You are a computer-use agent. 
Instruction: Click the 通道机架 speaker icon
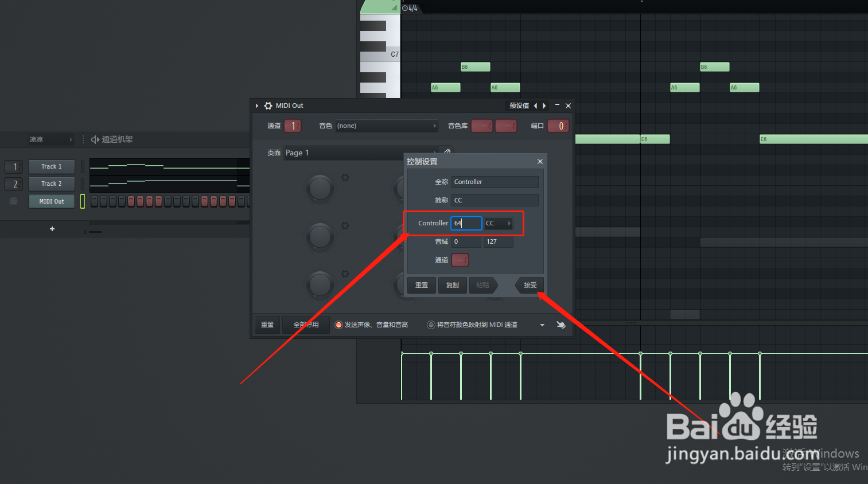(95, 139)
